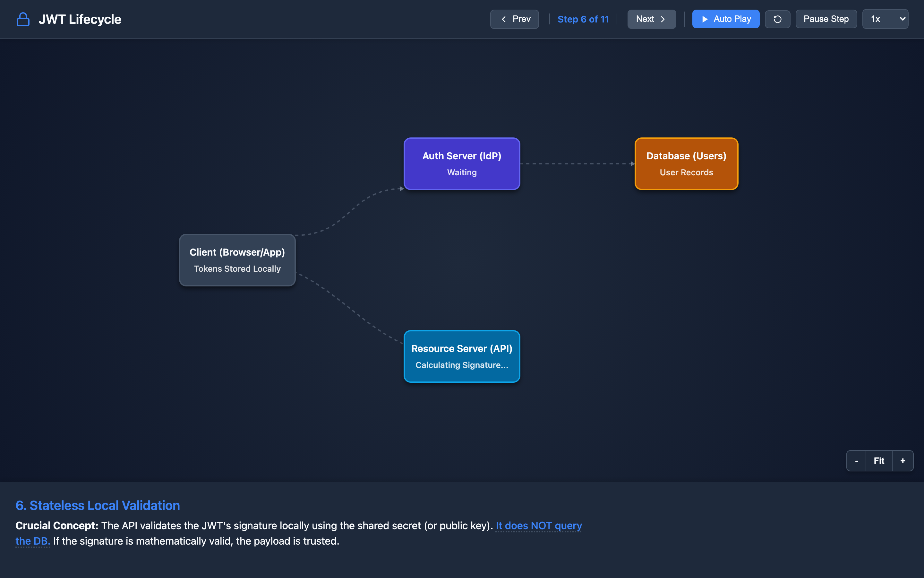924x578 pixels.
Task: Reset the animation with restart icon
Action: click(777, 19)
